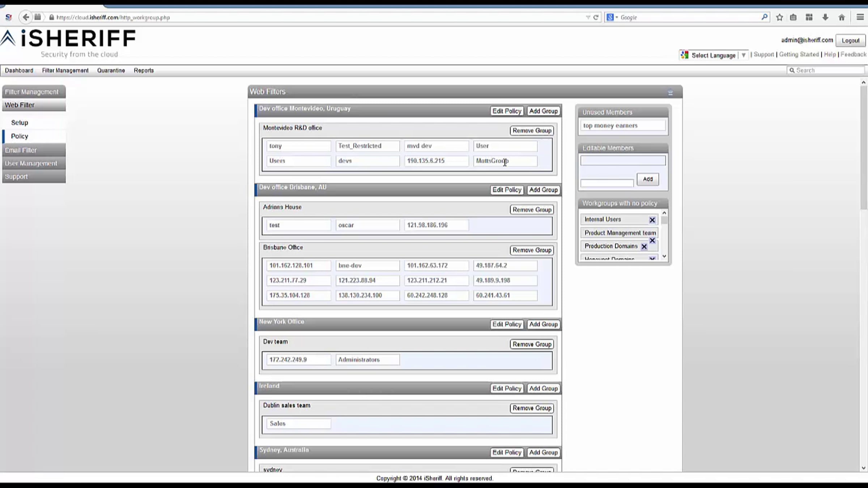Click the reload page icon
Image resolution: width=868 pixels, height=488 pixels.
coord(596,17)
